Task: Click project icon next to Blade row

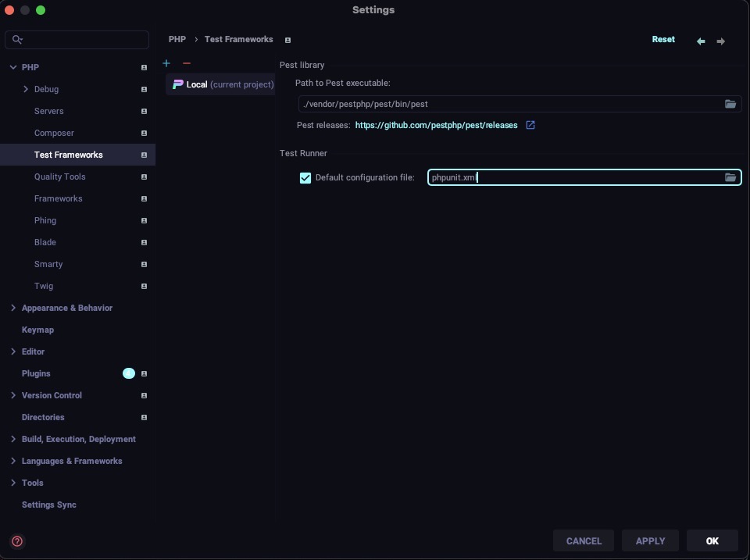Action: [144, 242]
